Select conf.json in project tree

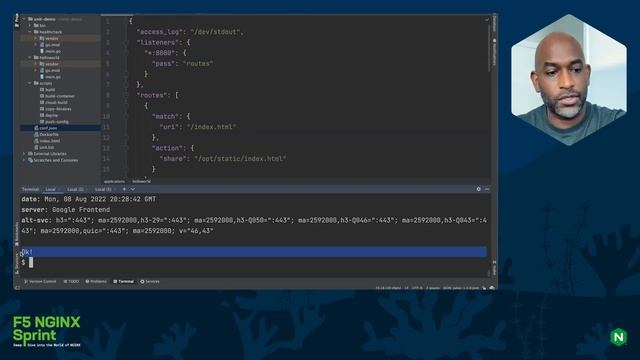click(x=60, y=128)
